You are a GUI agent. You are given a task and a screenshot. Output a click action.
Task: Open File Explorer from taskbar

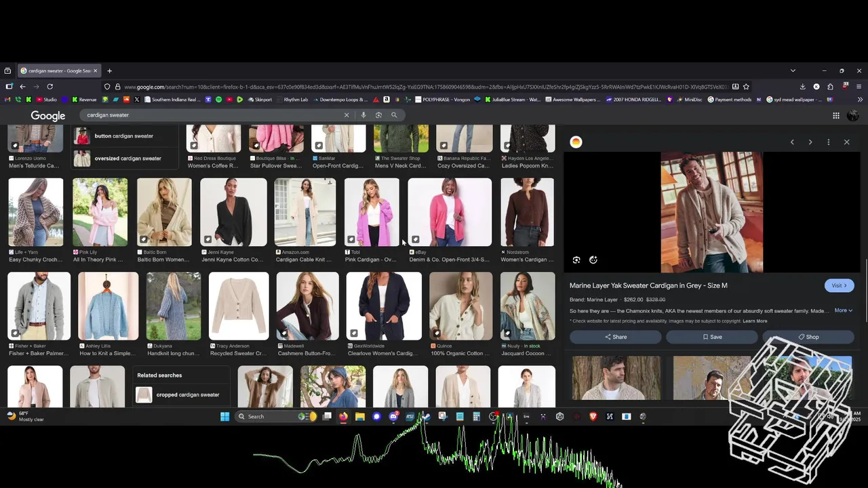[x=360, y=417]
